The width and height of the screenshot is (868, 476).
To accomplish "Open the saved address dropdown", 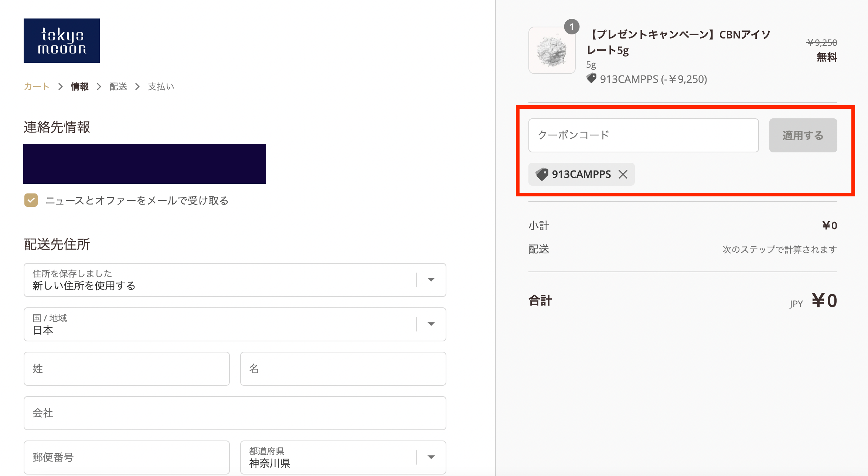I will tap(235, 280).
